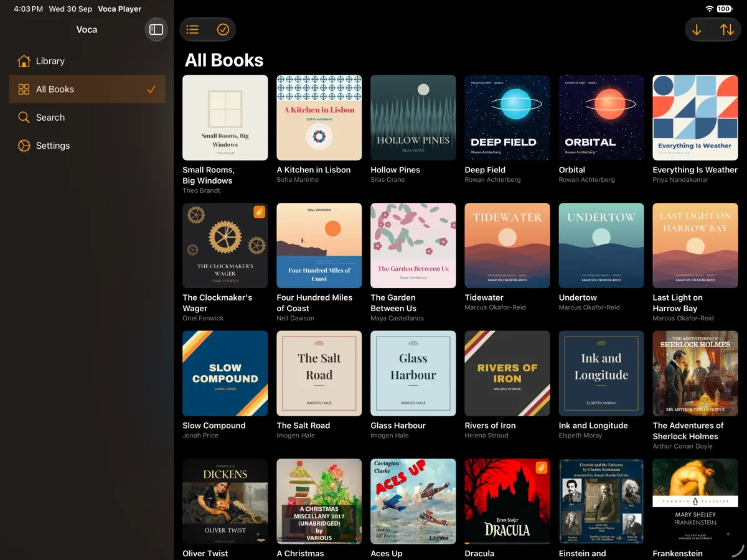Tap attachment badge on Dracula cover

(x=541, y=468)
